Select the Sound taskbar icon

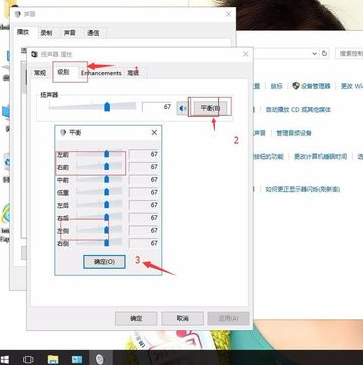tap(100, 359)
